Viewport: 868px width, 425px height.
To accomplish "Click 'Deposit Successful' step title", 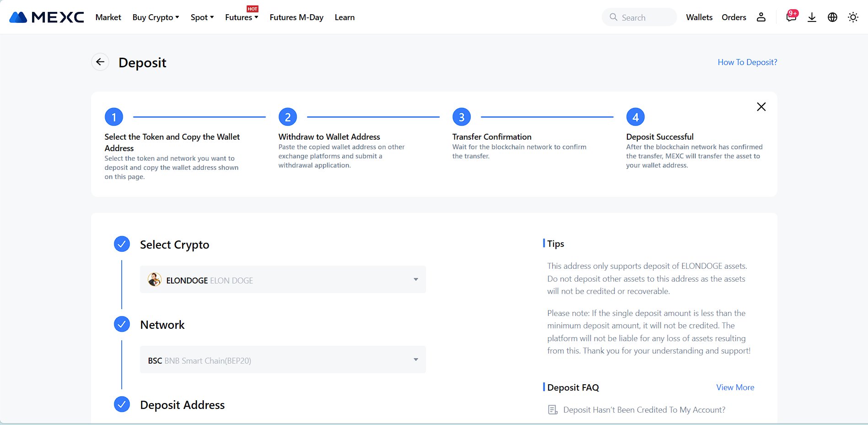I will pos(660,136).
